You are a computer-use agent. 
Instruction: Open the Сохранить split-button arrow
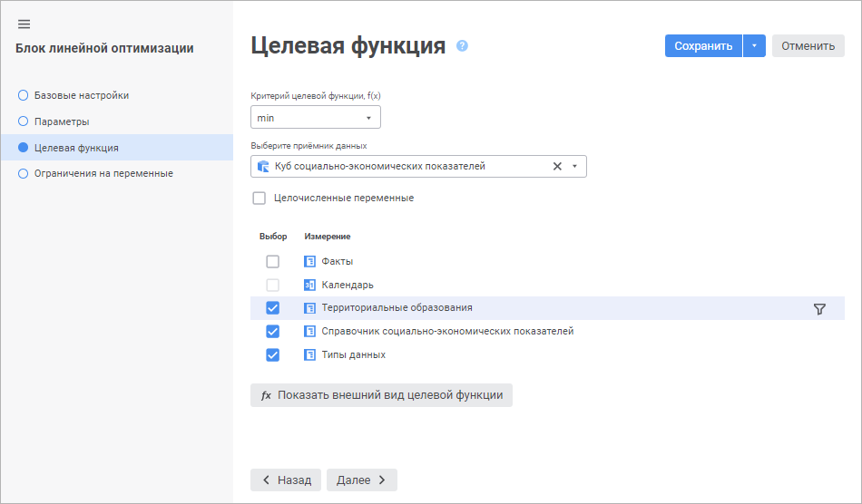tap(754, 46)
